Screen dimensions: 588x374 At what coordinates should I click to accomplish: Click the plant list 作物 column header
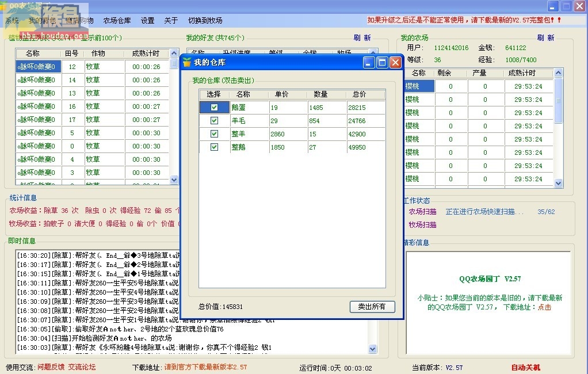(x=104, y=54)
